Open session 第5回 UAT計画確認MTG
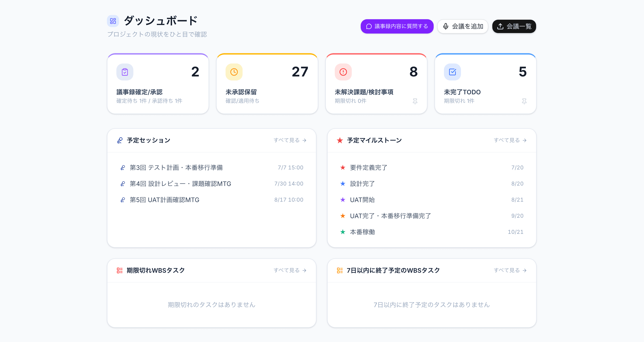The height and width of the screenshot is (342, 644). tap(212, 200)
